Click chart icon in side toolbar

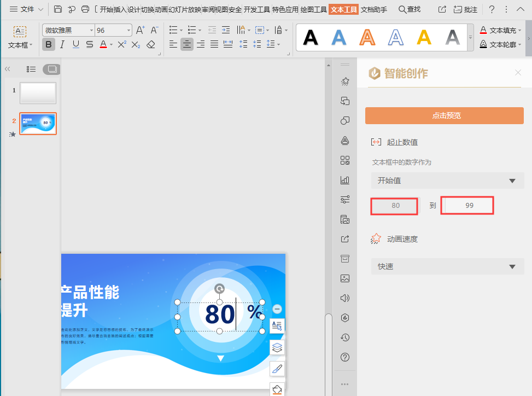coord(345,180)
